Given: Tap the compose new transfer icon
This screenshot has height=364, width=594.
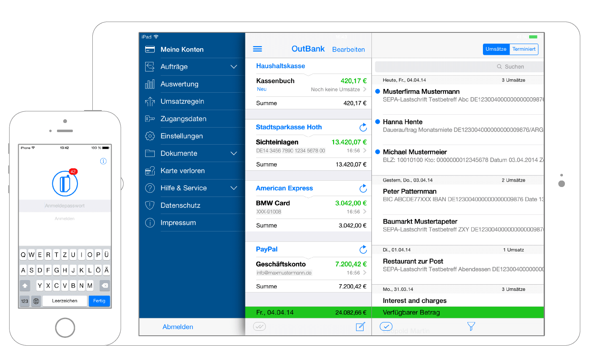Looking at the screenshot, I should click(x=361, y=327).
